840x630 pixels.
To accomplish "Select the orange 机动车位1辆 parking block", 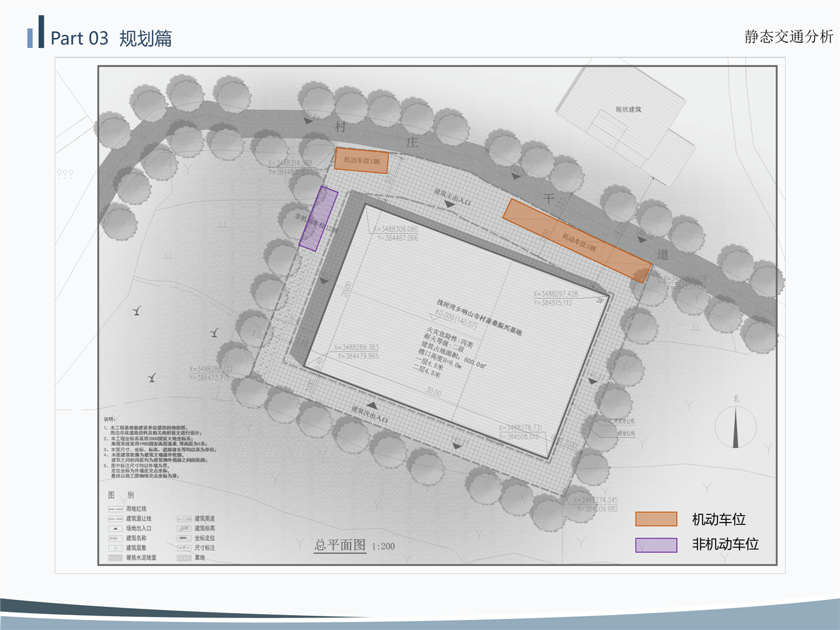I will [361, 161].
